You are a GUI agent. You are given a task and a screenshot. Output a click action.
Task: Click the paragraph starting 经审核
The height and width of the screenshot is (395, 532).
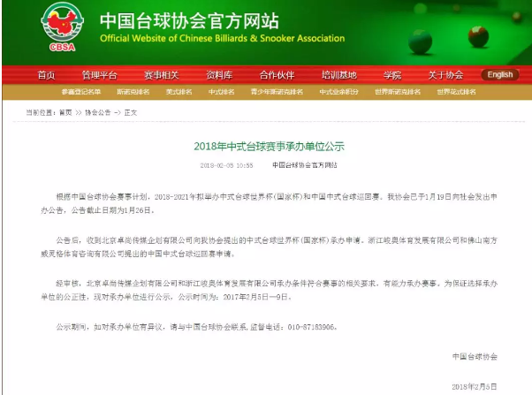tap(269, 290)
